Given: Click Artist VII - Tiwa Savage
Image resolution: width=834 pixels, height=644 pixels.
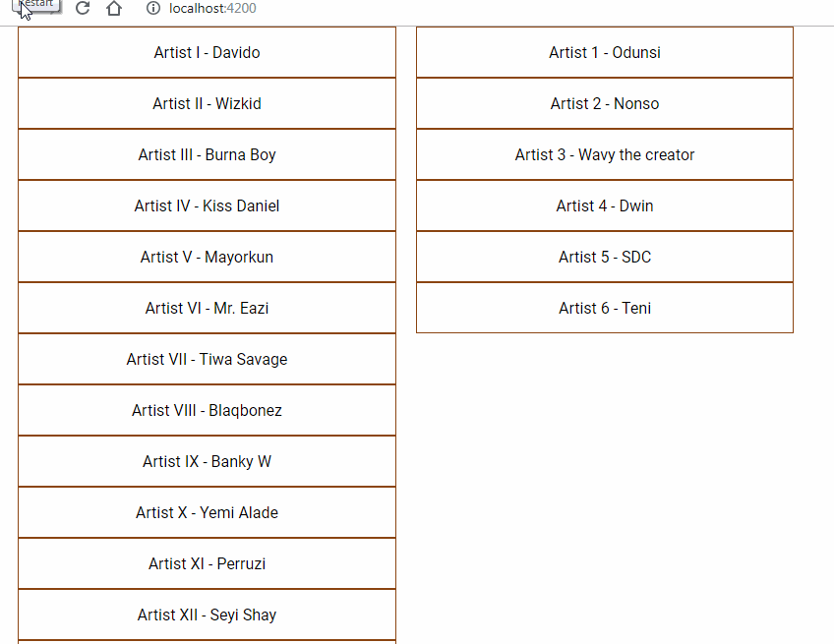Looking at the screenshot, I should click(207, 359).
